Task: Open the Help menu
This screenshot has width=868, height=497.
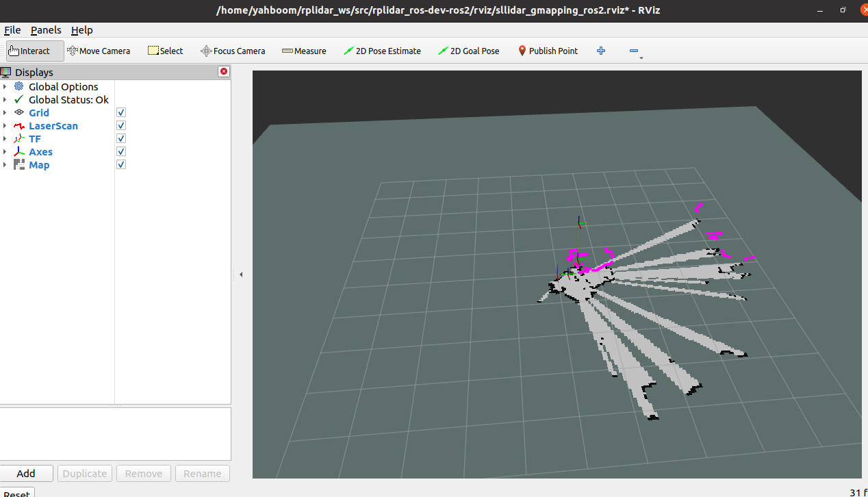Action: point(82,30)
